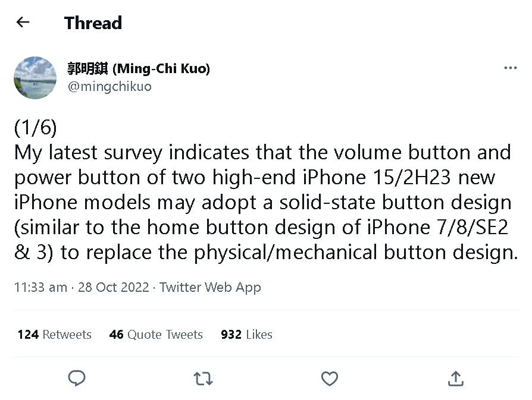
Task: Reply using the speech bubble icon
Action: pyautogui.click(x=77, y=378)
